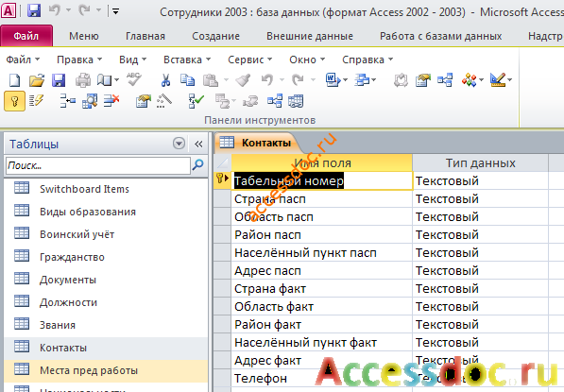Click the New Object colorful icon

point(469,80)
